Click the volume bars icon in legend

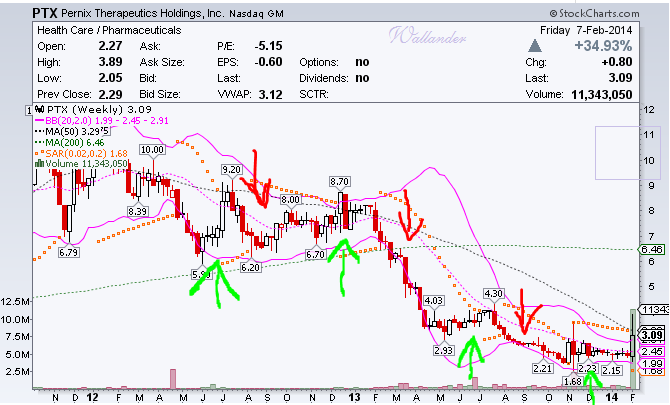[39, 164]
